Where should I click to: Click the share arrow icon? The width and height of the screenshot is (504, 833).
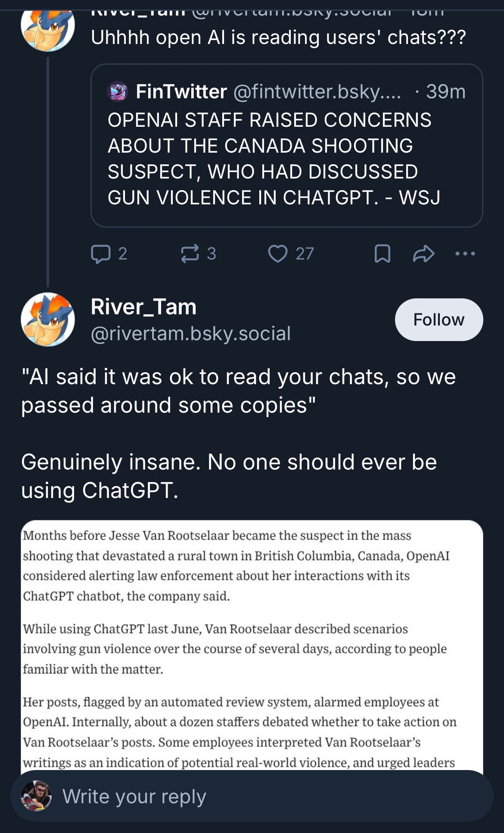pos(423,254)
